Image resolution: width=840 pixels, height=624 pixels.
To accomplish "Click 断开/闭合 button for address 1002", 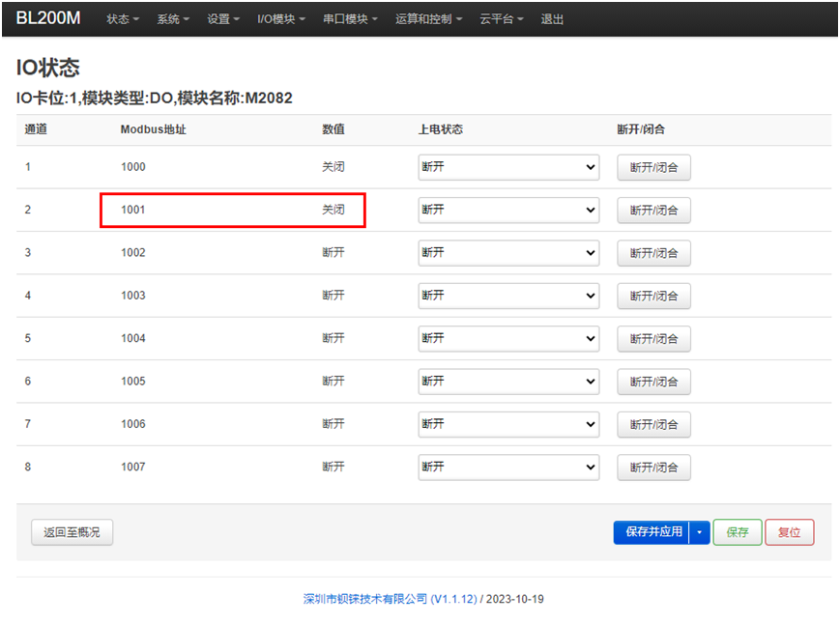I will click(653, 253).
